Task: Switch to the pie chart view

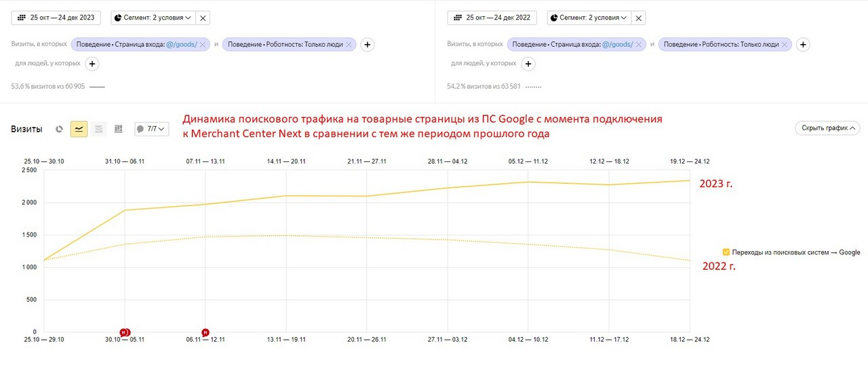Action: tap(59, 129)
